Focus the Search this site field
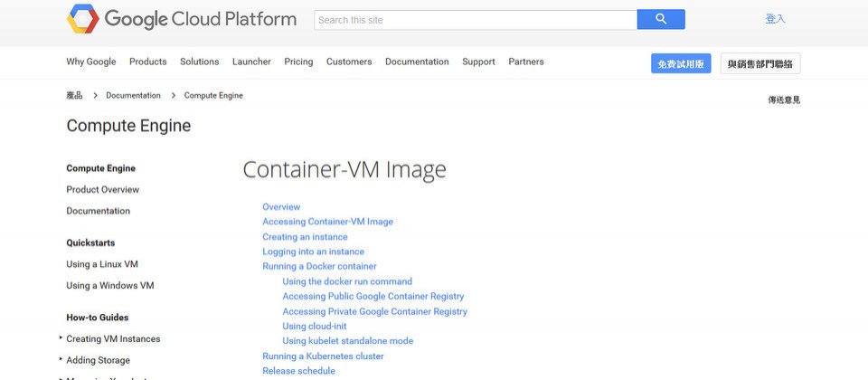The width and height of the screenshot is (868, 380). [x=476, y=20]
